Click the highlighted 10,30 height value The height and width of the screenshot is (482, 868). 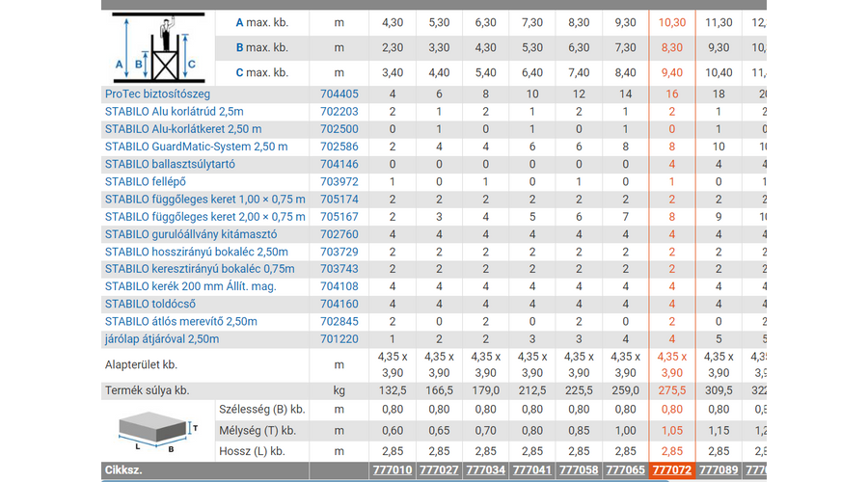(672, 23)
